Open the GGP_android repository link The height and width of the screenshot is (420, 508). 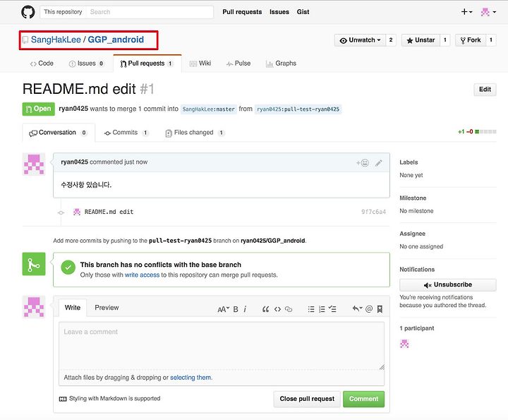point(116,40)
